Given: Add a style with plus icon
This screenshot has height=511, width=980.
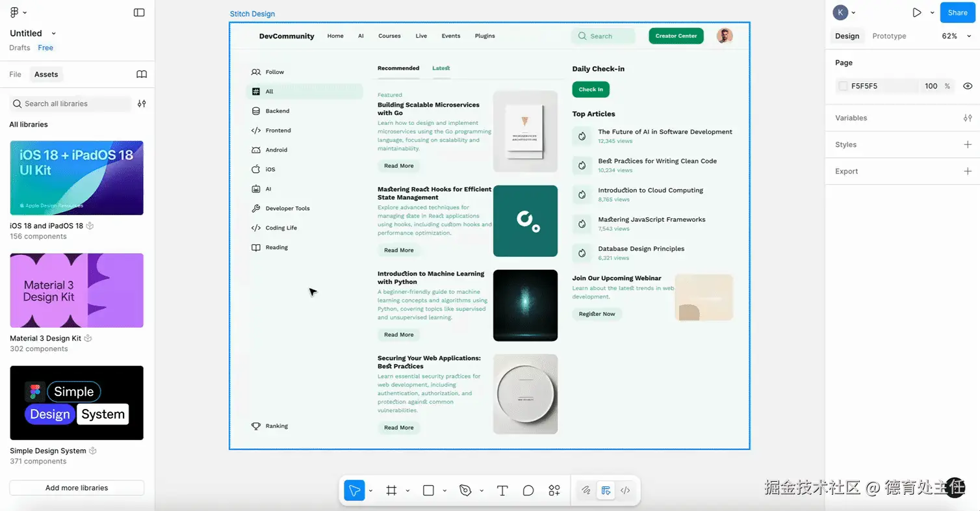Looking at the screenshot, I should point(968,144).
